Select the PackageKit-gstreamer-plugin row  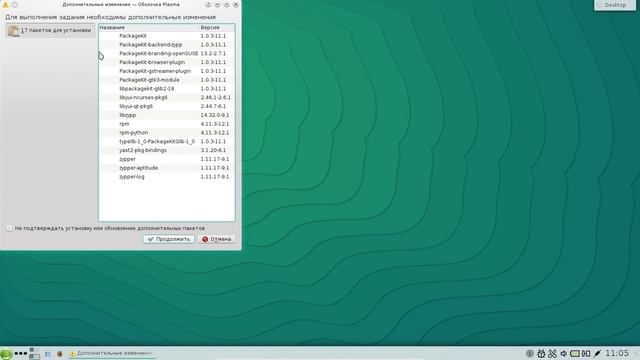point(167,71)
